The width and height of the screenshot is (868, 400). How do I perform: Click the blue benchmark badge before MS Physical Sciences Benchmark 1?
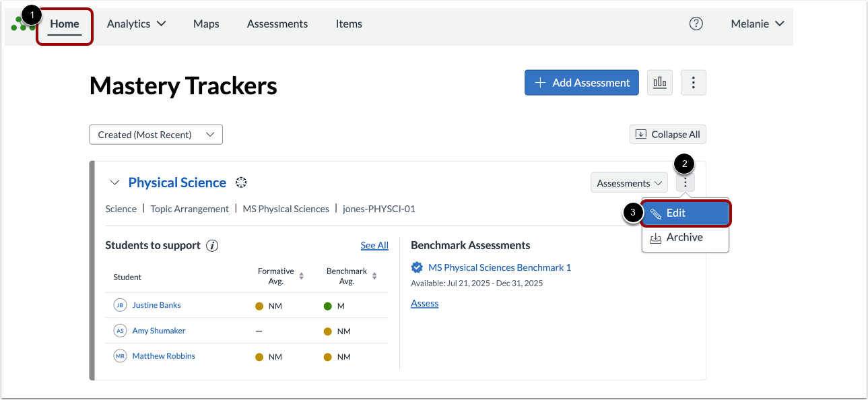[x=417, y=267]
